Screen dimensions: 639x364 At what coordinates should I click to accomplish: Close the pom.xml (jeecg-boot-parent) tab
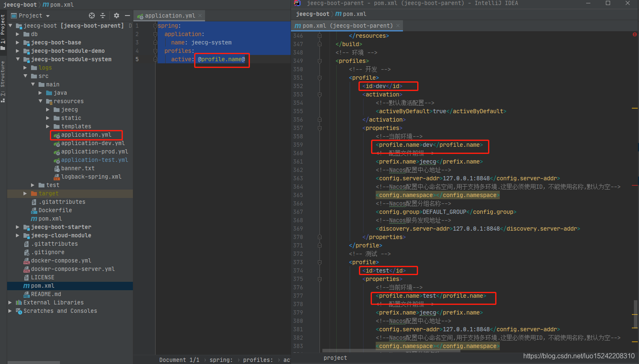(x=397, y=26)
